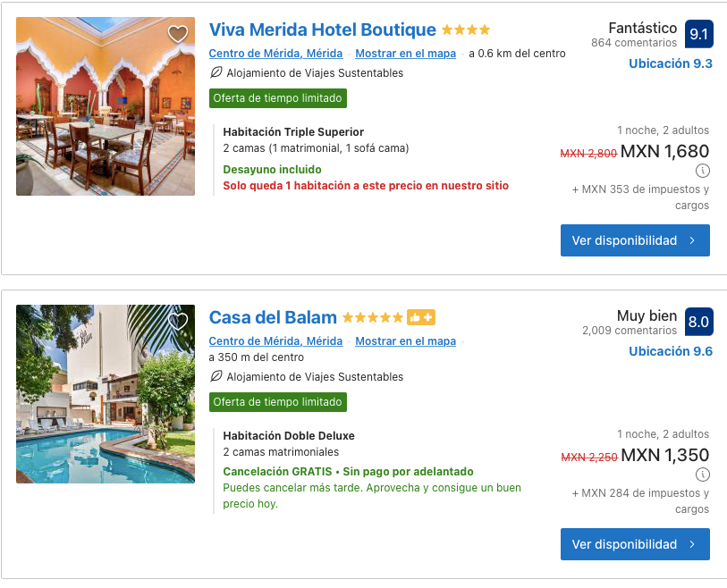Open the Casa del Balam pool photo
This screenshot has width=727, height=588.
coord(106,394)
